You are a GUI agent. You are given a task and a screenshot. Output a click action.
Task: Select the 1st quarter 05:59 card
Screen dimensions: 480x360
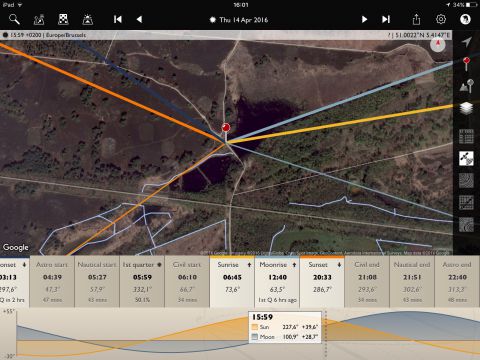click(142, 282)
